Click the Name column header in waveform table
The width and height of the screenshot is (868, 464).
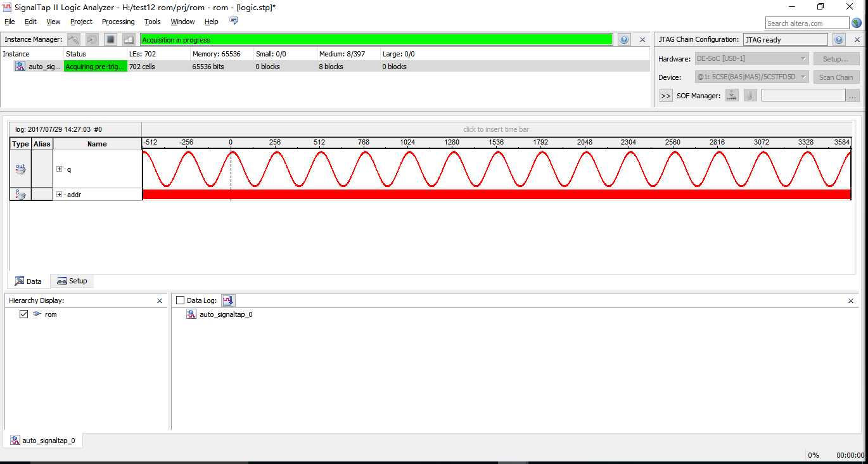click(97, 144)
